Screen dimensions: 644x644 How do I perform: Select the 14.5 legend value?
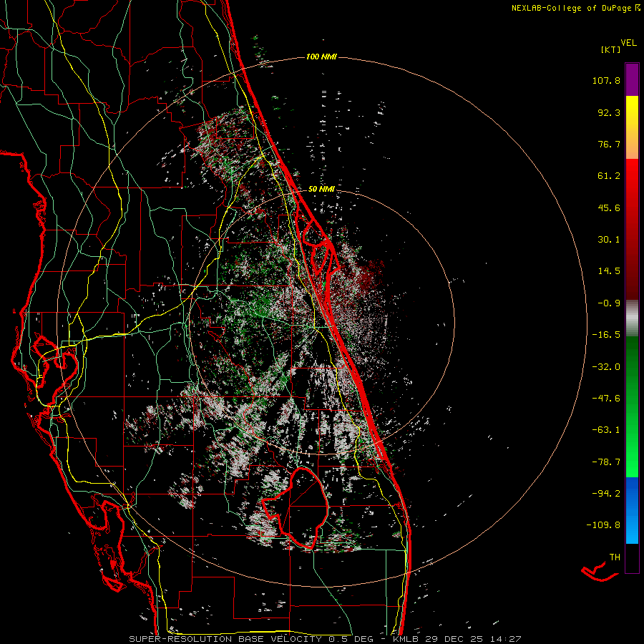(609, 271)
